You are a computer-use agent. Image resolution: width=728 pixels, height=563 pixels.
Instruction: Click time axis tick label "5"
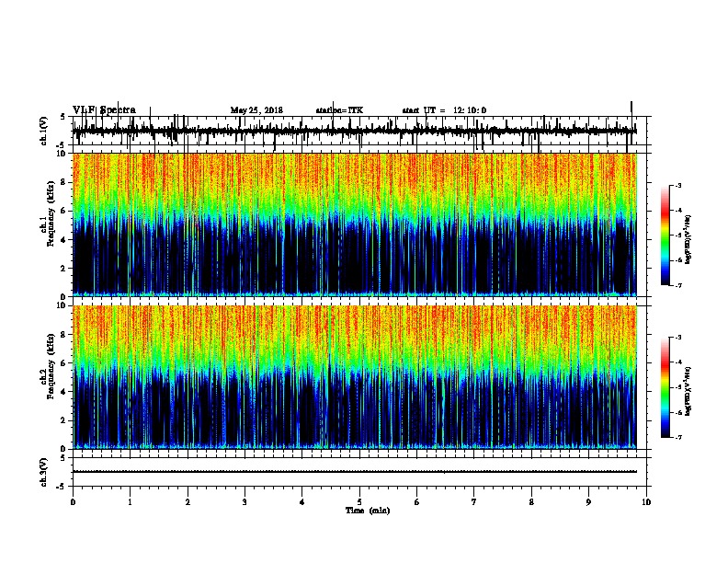[359, 502]
